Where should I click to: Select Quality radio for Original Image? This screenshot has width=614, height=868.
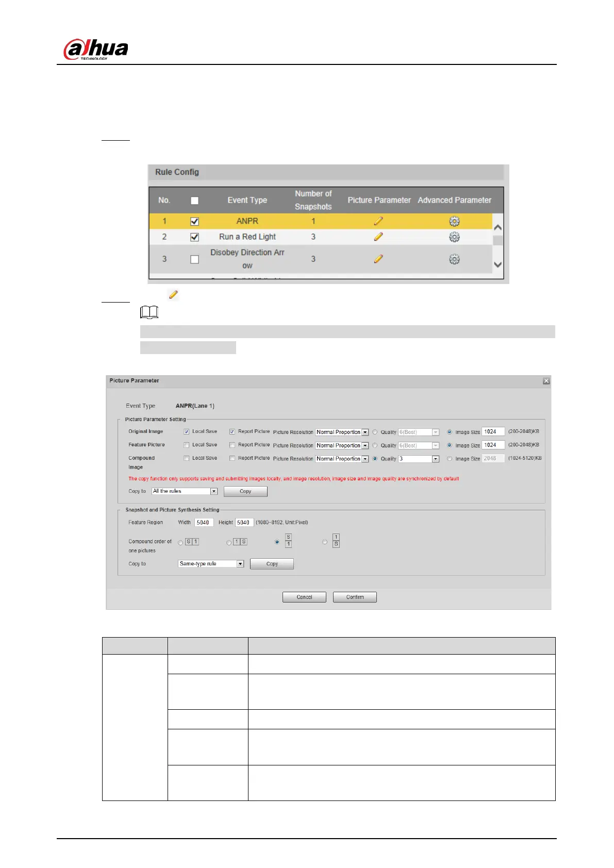tap(375, 432)
